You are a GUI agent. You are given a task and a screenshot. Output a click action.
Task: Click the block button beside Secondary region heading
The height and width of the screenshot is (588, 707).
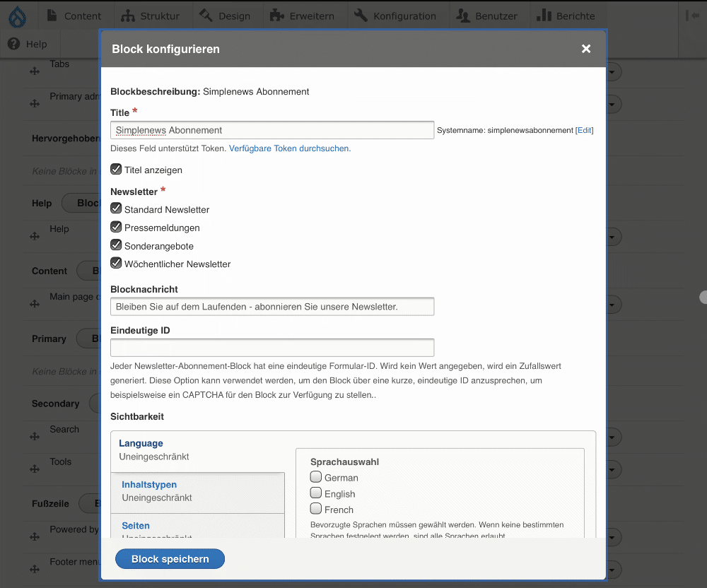coord(95,404)
